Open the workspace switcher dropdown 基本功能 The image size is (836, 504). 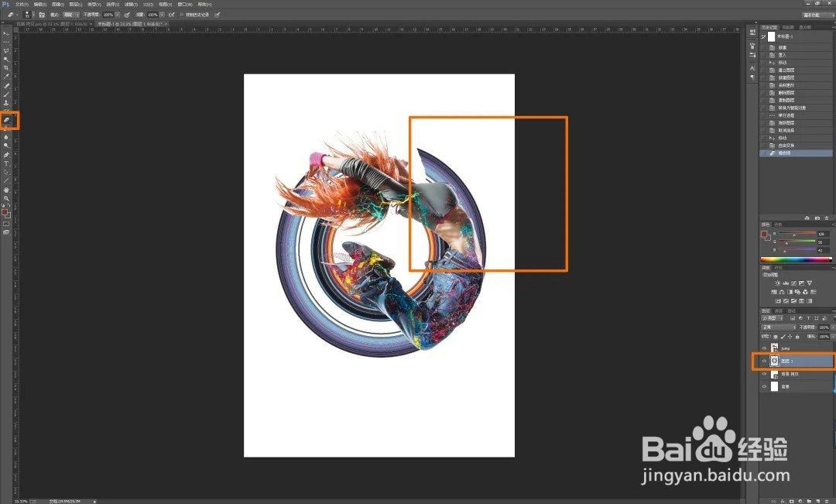(818, 15)
